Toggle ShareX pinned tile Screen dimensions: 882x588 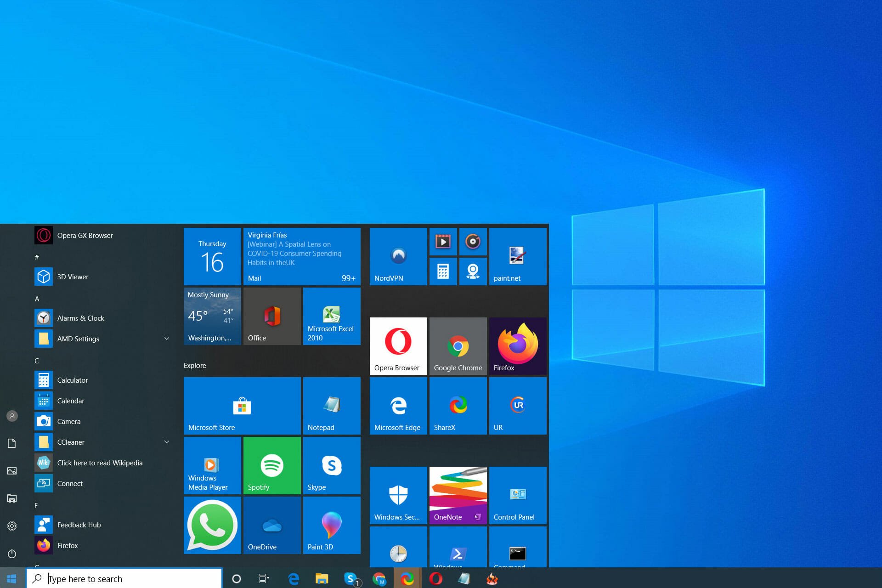point(458,410)
